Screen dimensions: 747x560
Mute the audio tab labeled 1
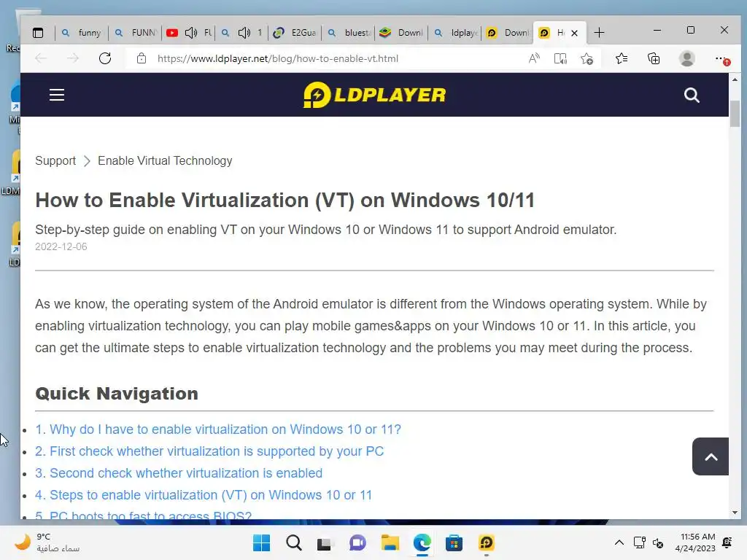[x=244, y=33]
